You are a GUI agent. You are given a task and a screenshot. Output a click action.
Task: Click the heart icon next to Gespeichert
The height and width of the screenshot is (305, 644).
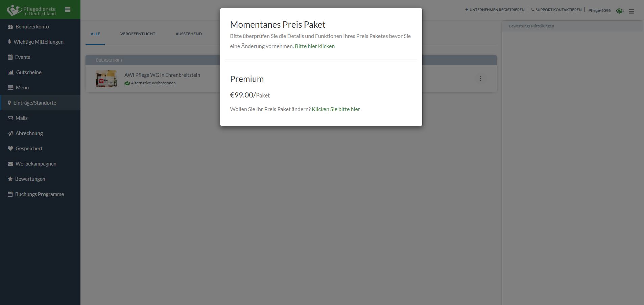click(10, 149)
